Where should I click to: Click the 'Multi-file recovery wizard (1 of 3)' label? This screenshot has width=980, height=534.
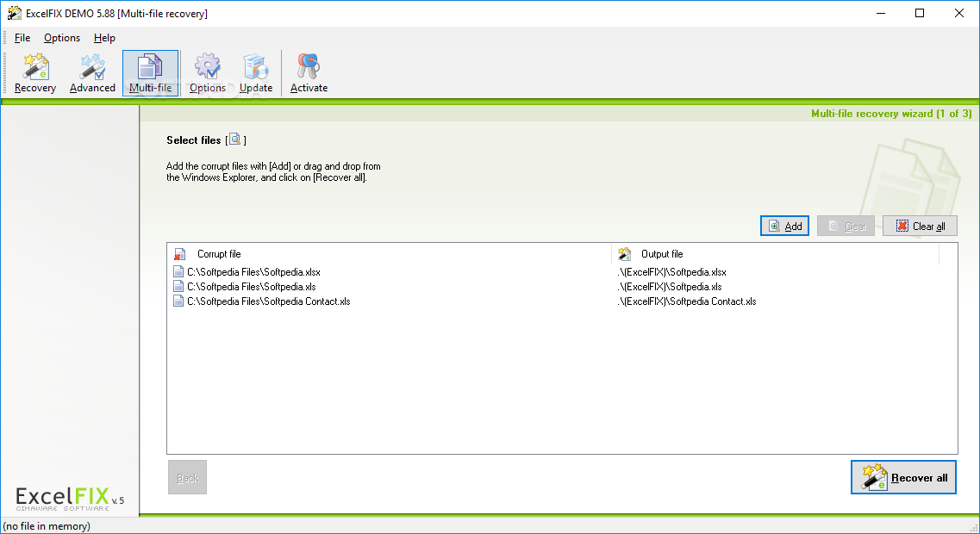pyautogui.click(x=891, y=114)
